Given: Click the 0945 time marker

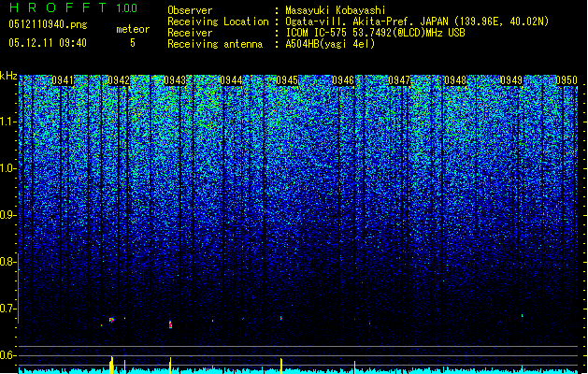Looking at the screenshot, I should 287,80.
